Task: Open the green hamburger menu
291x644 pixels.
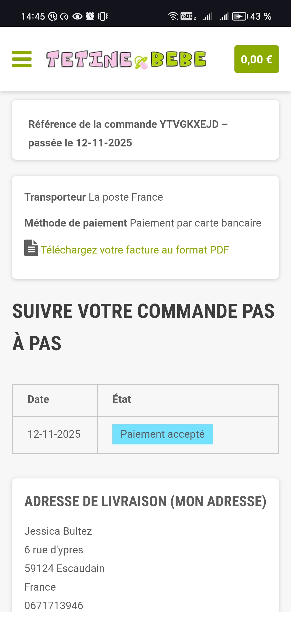Action: pyautogui.click(x=22, y=59)
